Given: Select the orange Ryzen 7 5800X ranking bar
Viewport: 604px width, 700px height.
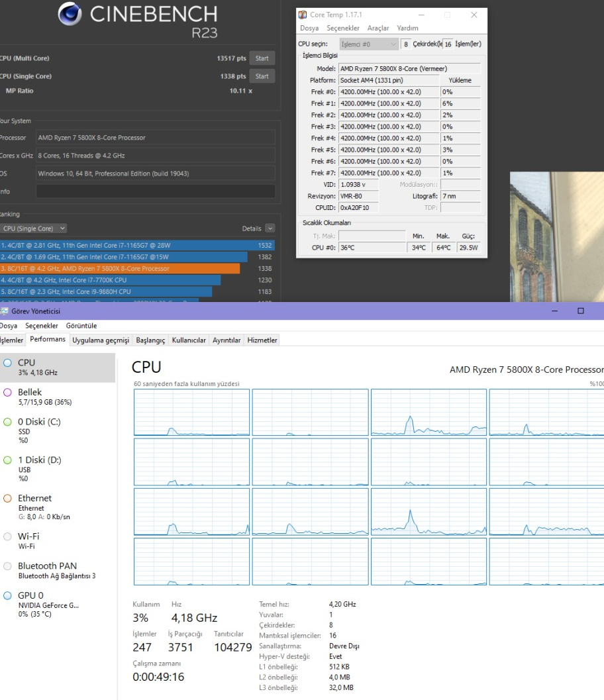Looking at the screenshot, I should 120,269.
